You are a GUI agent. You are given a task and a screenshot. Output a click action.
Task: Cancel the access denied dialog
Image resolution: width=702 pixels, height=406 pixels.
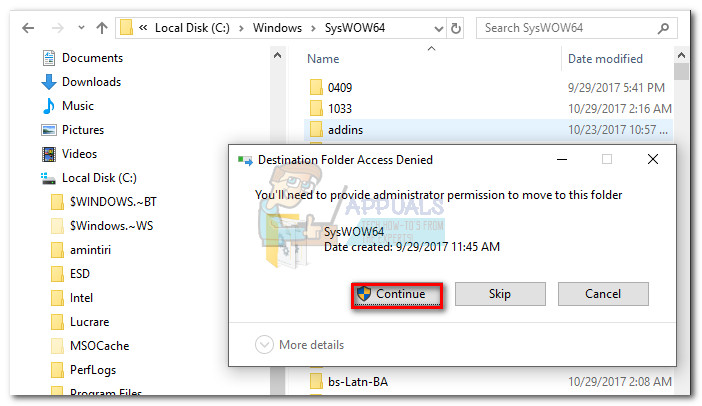click(603, 294)
